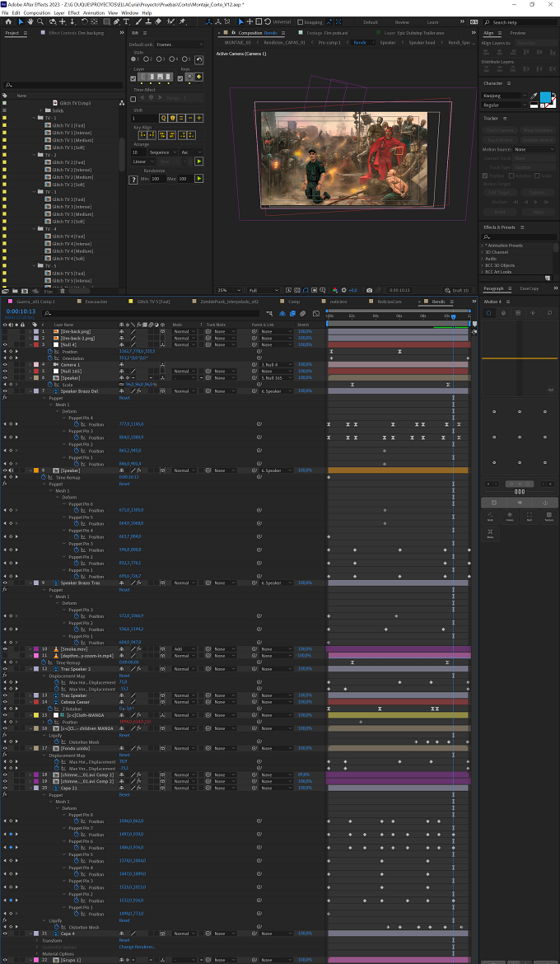
Task: Click the Rift Shift 'Q' button
Action: point(164,118)
